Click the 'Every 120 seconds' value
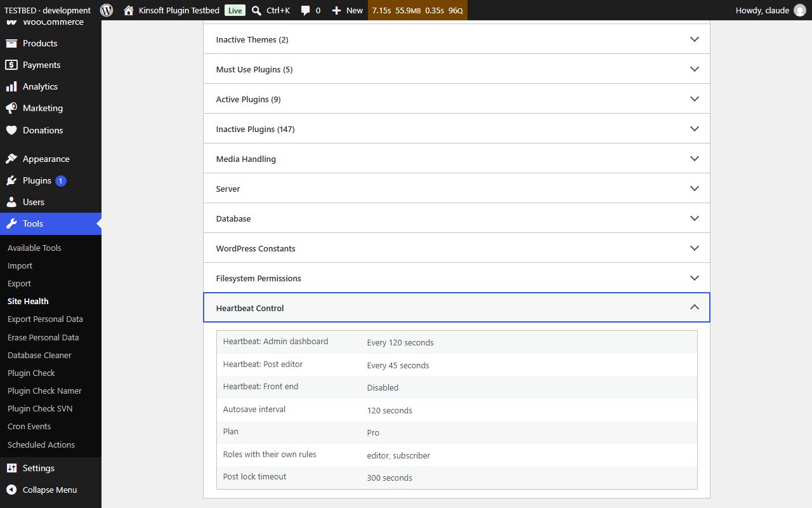The width and height of the screenshot is (812, 508). click(x=400, y=342)
